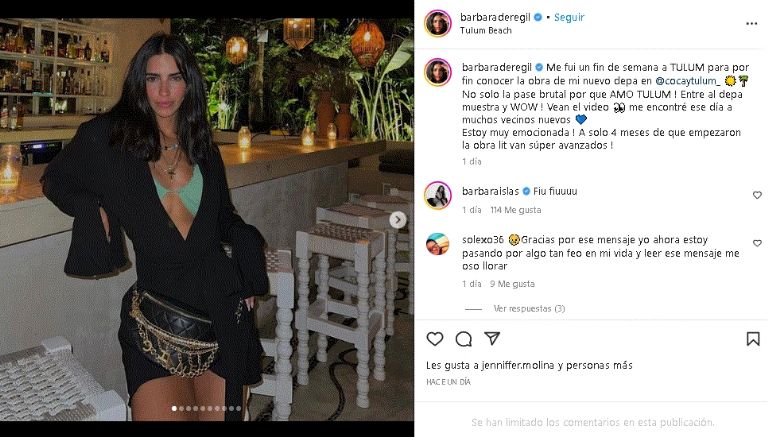Open barbaraderegil profile picture in header
Viewport: 768px width, 437px height.
click(437, 23)
